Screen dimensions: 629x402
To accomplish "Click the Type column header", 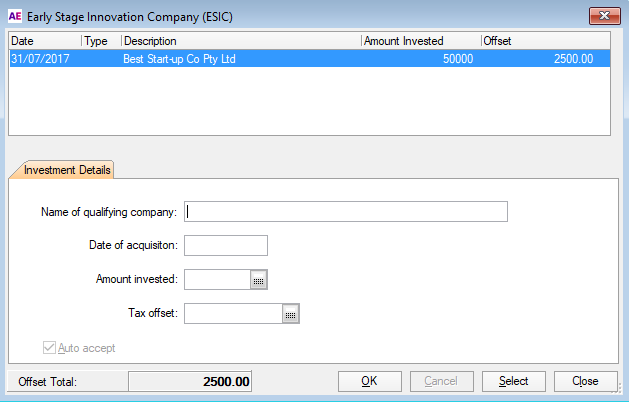I will point(100,41).
